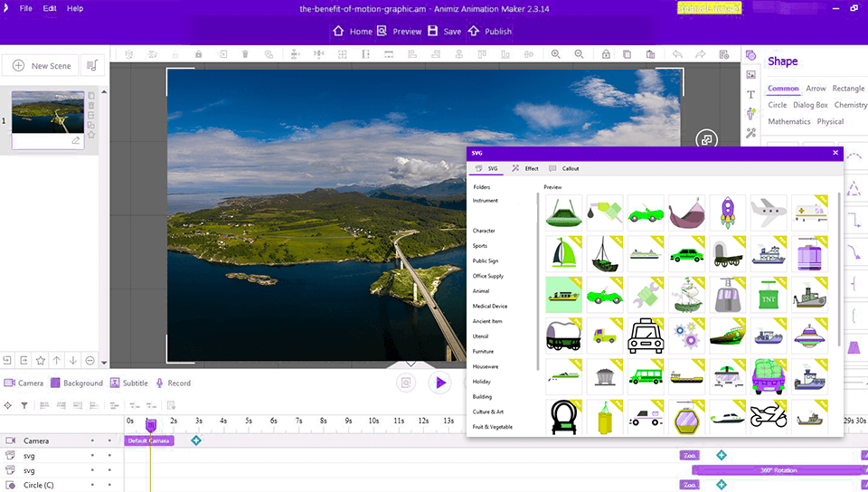Expand the scene panel dropdown arrow
The height and width of the screenshot is (492, 868).
[103, 362]
